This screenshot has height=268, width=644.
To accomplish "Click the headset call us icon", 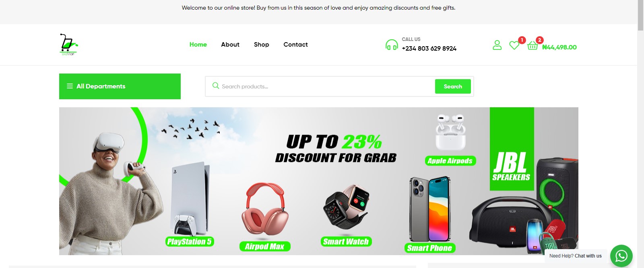I will pos(392,45).
